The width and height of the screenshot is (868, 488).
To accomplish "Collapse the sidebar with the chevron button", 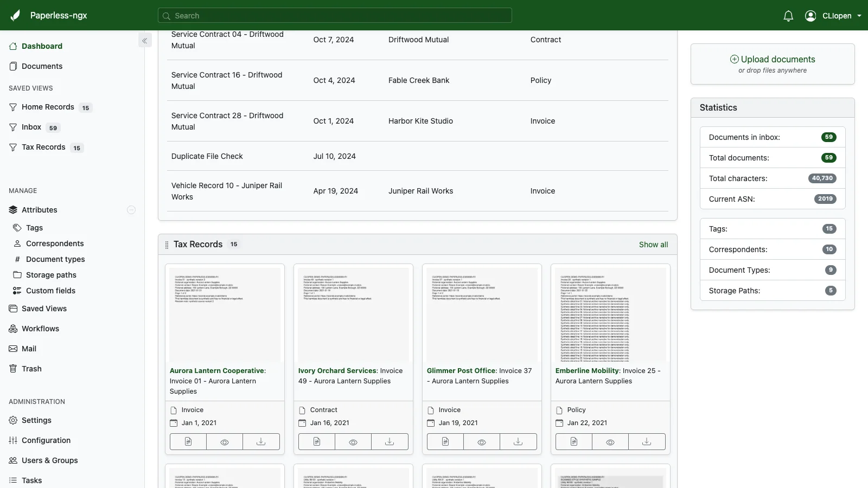I will click(145, 41).
